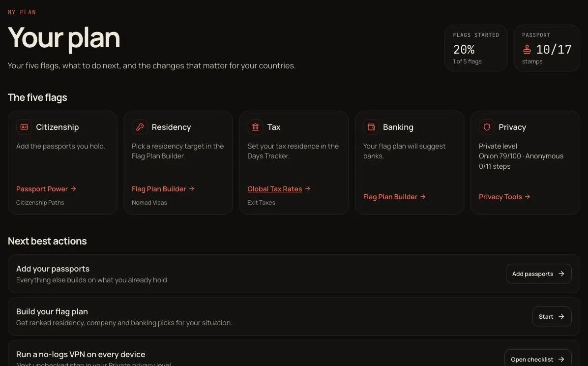Click 'Run a no-logs VPN on every device'
The width and height of the screenshot is (588, 366).
click(x=81, y=354)
